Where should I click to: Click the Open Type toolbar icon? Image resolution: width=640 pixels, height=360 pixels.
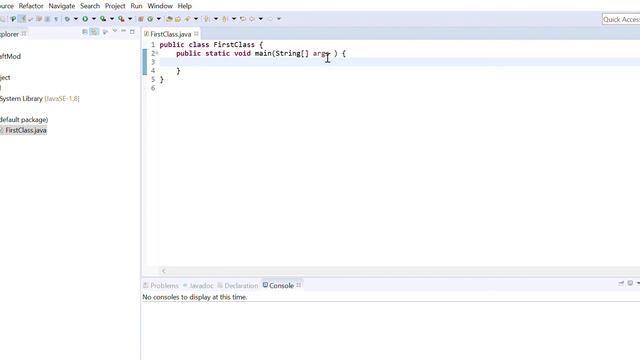pyautogui.click(x=169, y=19)
